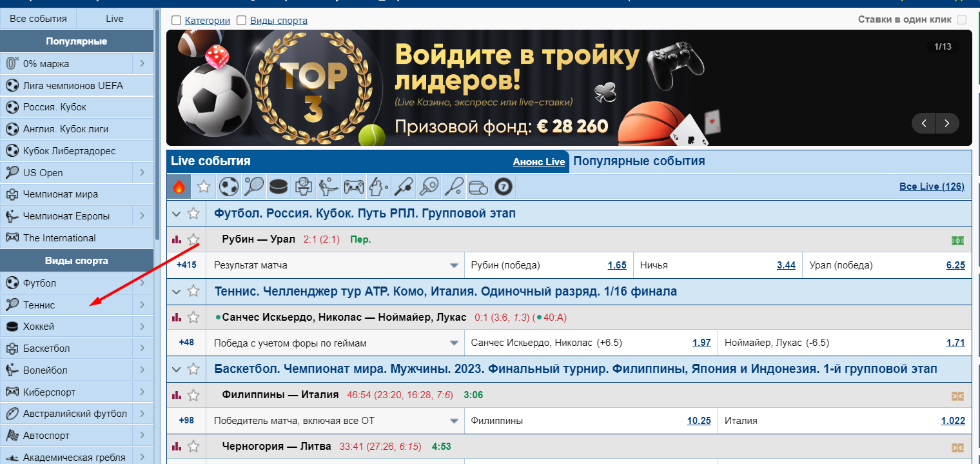Expand the Футбол sidebar submenu arrow
The width and height of the screenshot is (980, 464).
(x=142, y=283)
